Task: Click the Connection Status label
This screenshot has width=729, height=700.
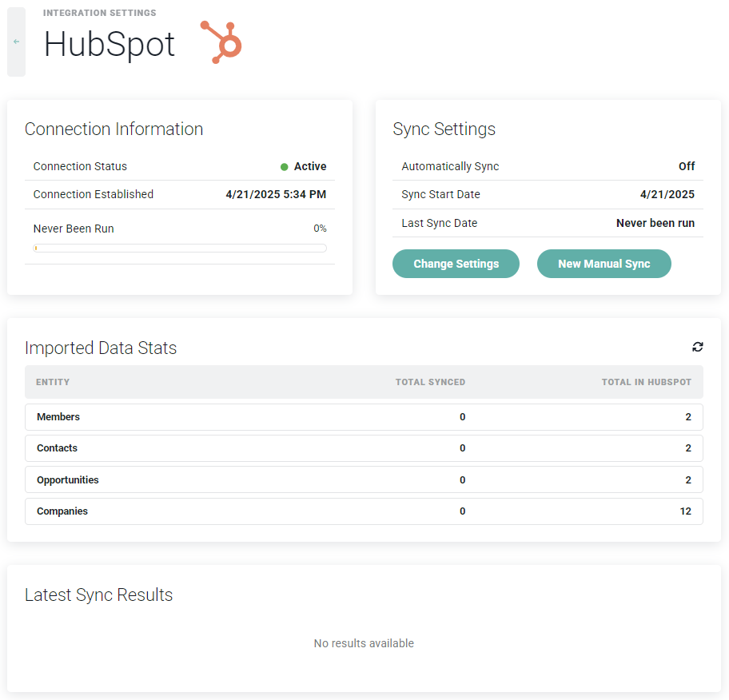Action: click(x=80, y=166)
